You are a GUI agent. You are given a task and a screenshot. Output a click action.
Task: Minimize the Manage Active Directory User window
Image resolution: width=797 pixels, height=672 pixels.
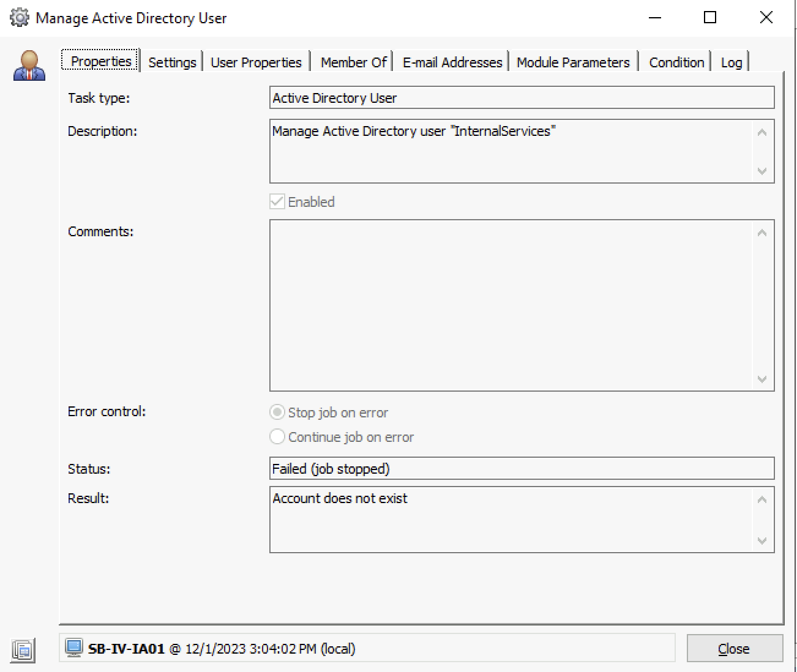pos(655,17)
